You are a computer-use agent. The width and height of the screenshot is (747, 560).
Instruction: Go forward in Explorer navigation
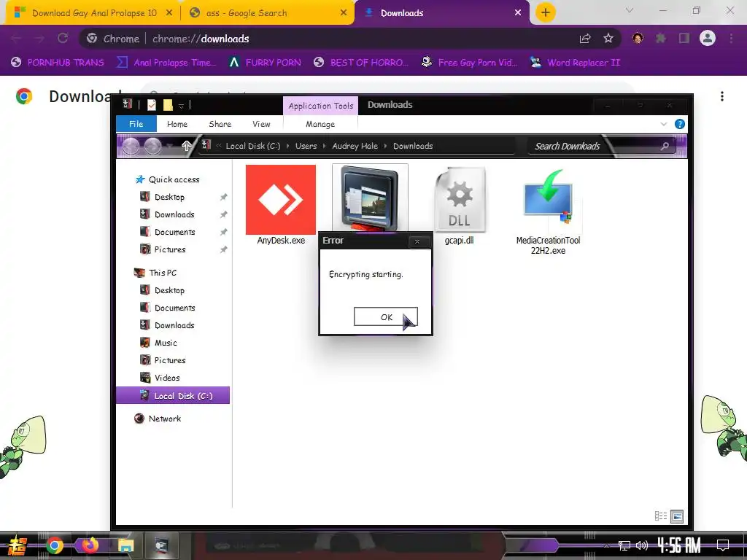tap(152, 146)
